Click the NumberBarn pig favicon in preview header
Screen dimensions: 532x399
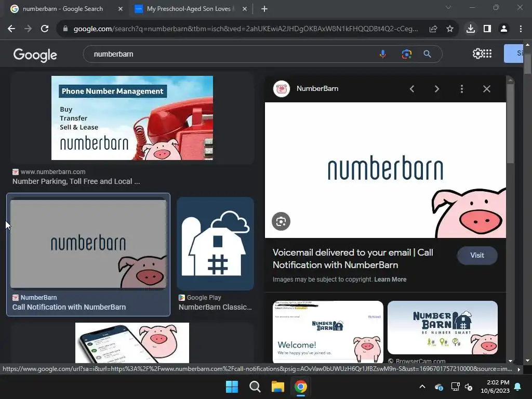click(282, 89)
